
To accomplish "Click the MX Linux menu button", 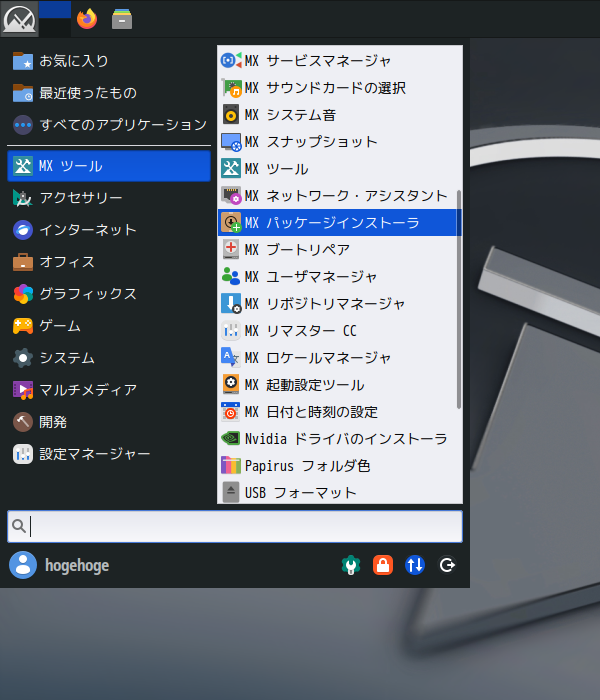I will [x=19, y=18].
